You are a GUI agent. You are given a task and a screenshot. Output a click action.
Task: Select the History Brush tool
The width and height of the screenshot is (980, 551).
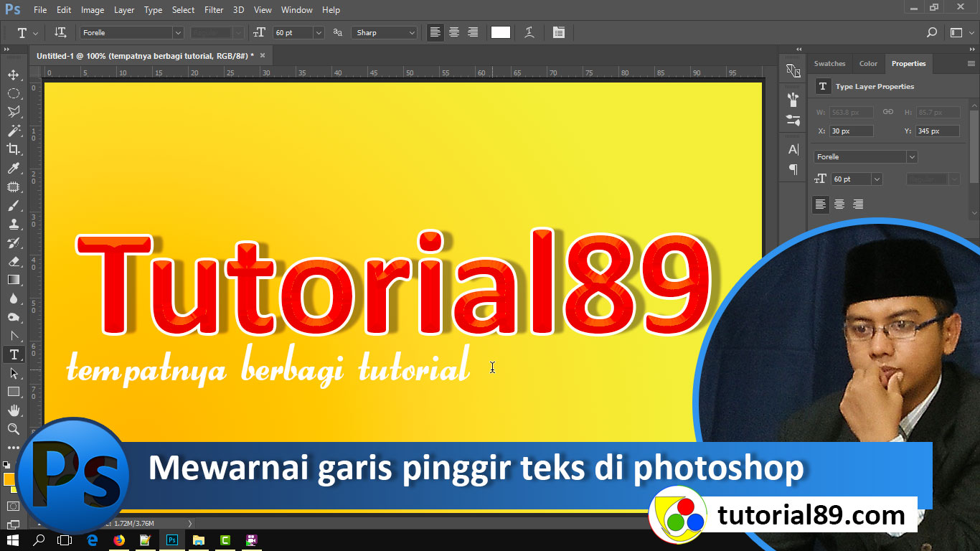click(13, 242)
